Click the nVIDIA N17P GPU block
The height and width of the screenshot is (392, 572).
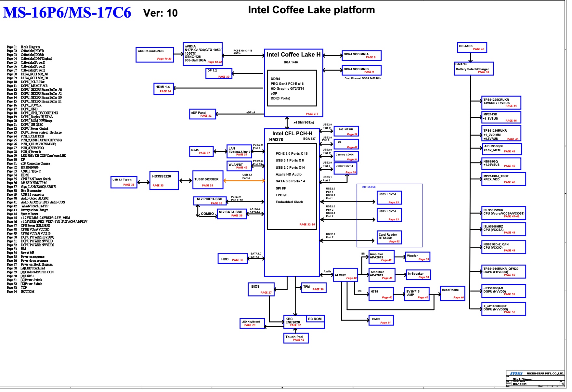[x=203, y=54]
